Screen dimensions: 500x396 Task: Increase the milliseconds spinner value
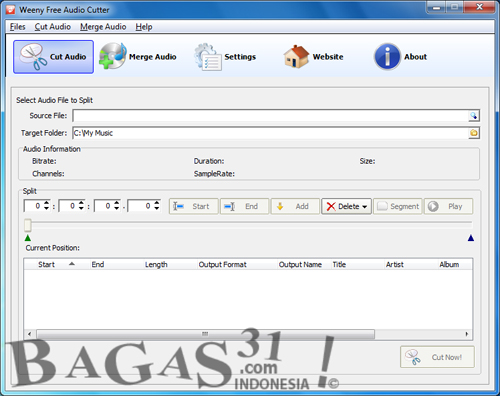pos(157,203)
